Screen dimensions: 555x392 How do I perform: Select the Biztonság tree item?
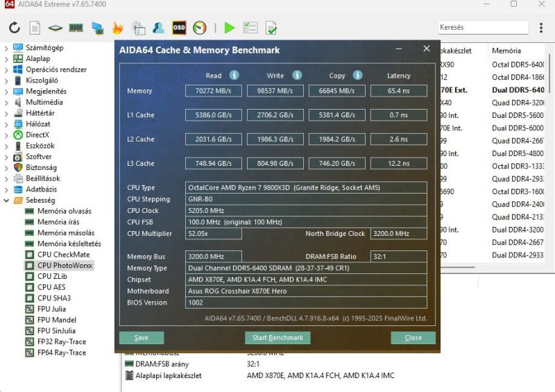[41, 167]
